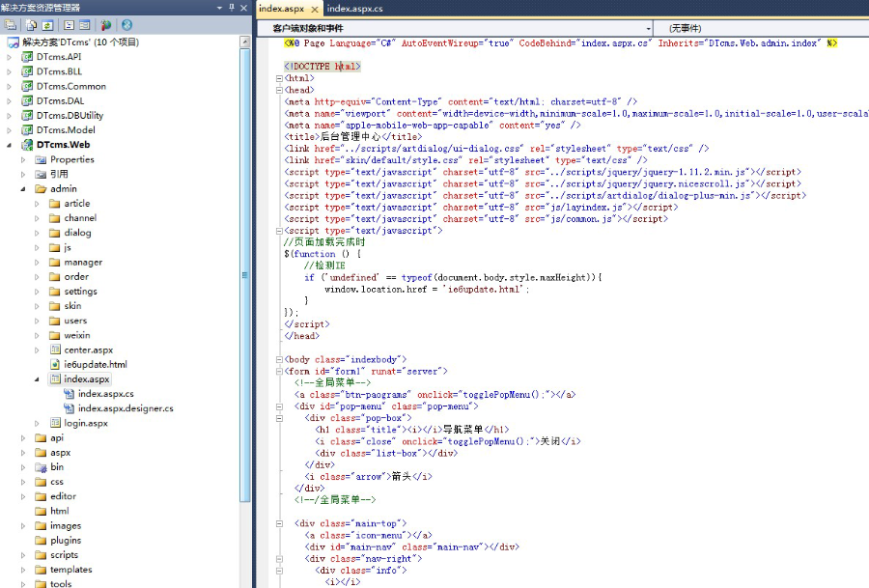
Task: Click the View Code toolbar icon
Action: pos(69,24)
